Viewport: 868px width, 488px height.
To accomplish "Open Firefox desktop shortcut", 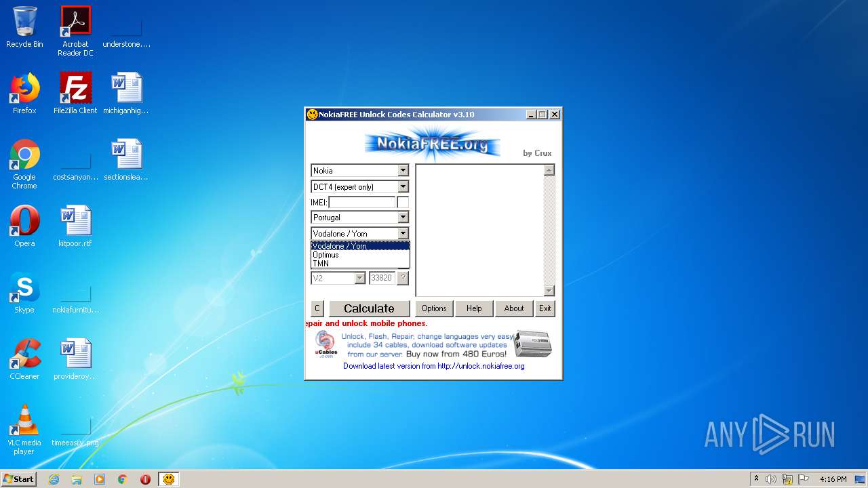I will tap(24, 94).
